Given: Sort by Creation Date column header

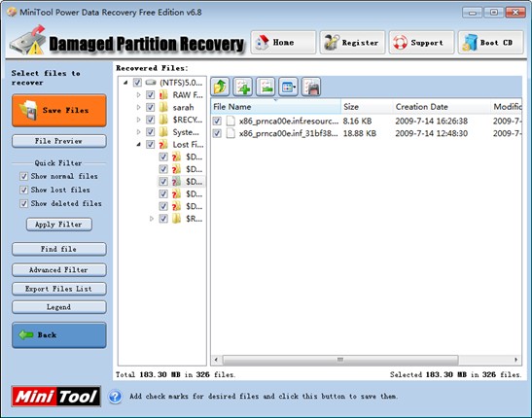Looking at the screenshot, I should pyautogui.click(x=442, y=107).
